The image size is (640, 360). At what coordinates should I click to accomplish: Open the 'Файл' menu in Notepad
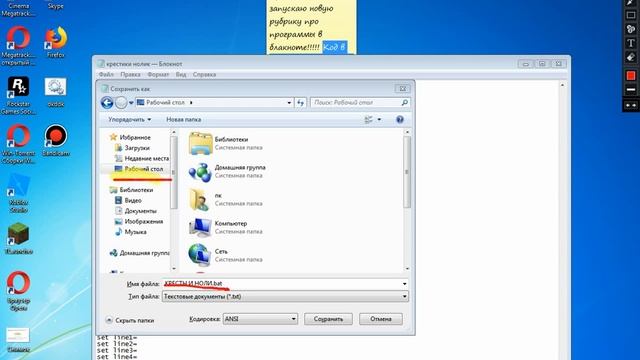[x=106, y=75]
